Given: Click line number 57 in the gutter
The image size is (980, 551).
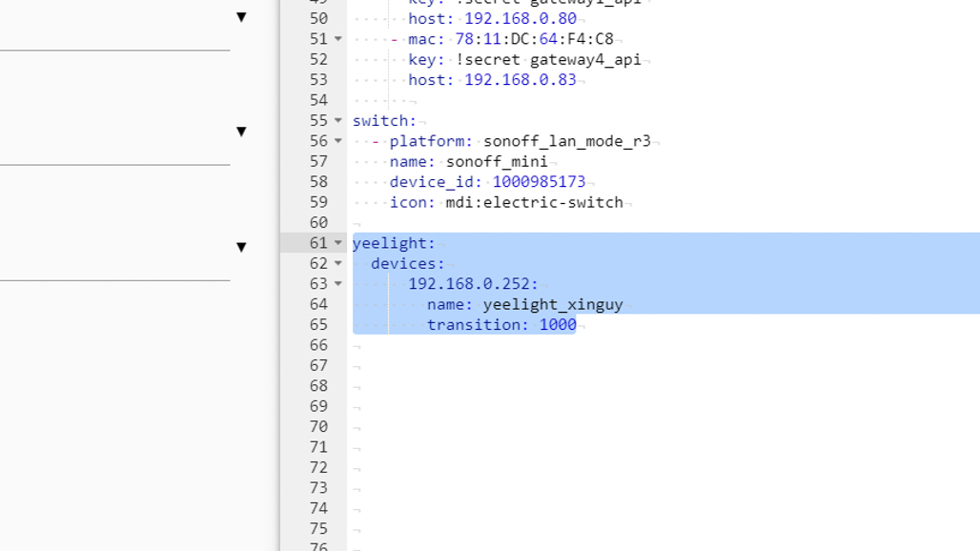Looking at the screenshot, I should click(317, 161).
